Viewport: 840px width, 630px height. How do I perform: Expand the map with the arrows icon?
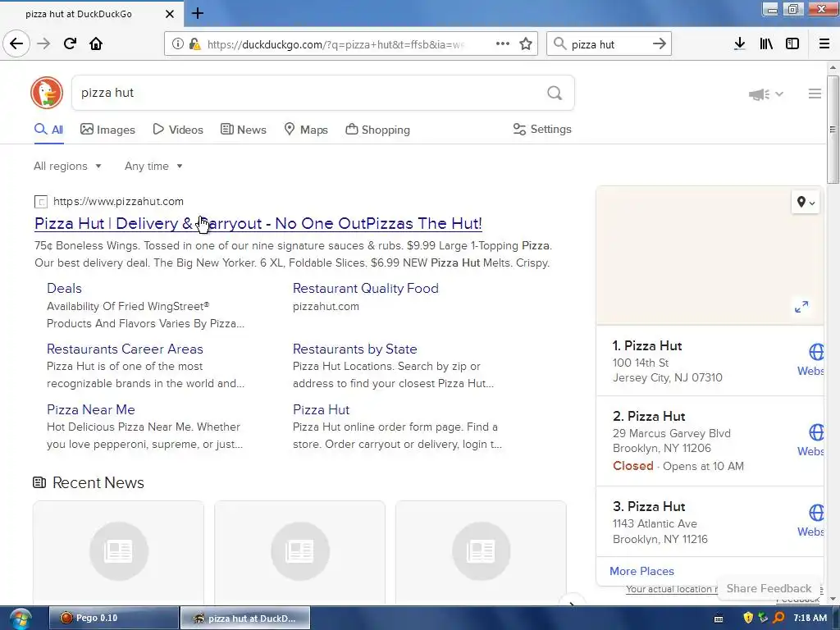[801, 307]
